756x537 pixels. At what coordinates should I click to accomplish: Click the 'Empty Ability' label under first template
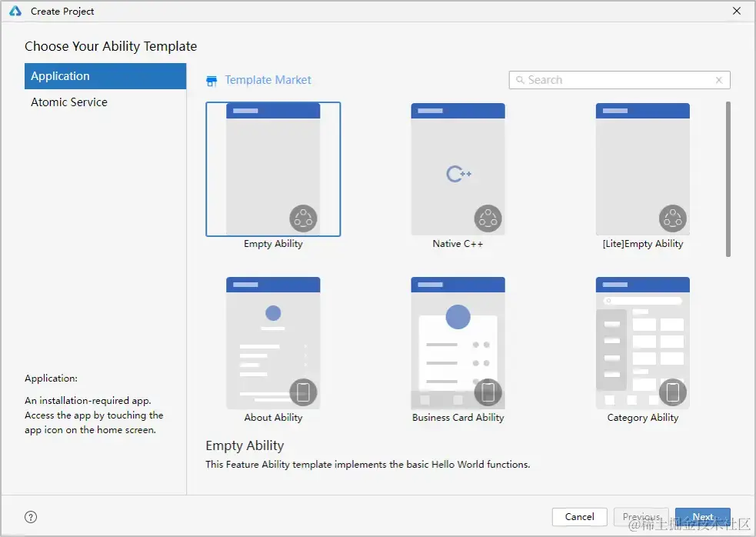pos(273,244)
